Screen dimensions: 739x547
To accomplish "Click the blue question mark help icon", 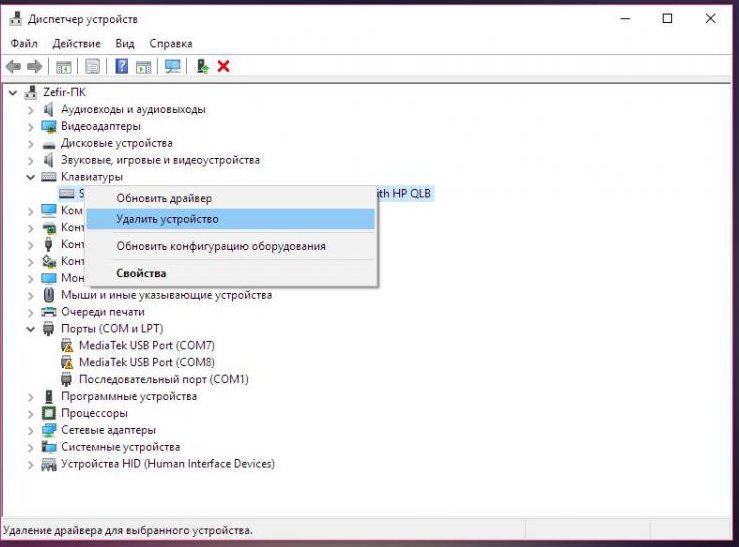I will pos(121,67).
